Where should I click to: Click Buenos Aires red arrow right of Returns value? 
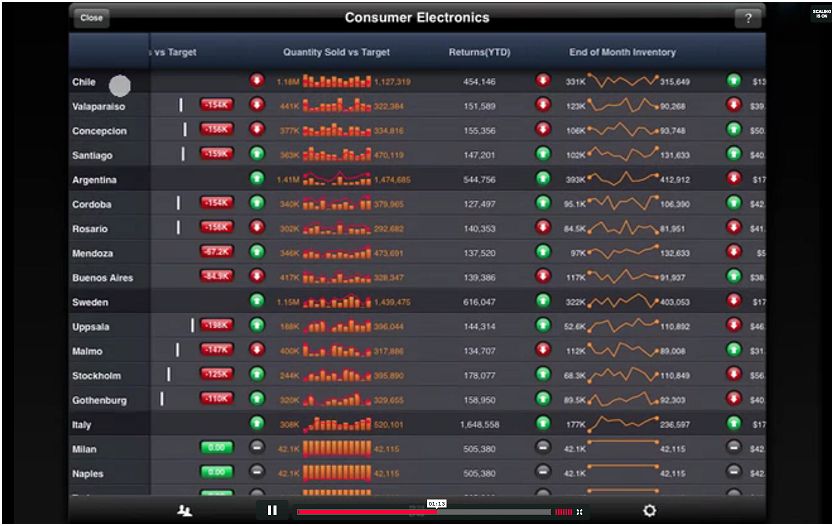pyautogui.click(x=543, y=277)
